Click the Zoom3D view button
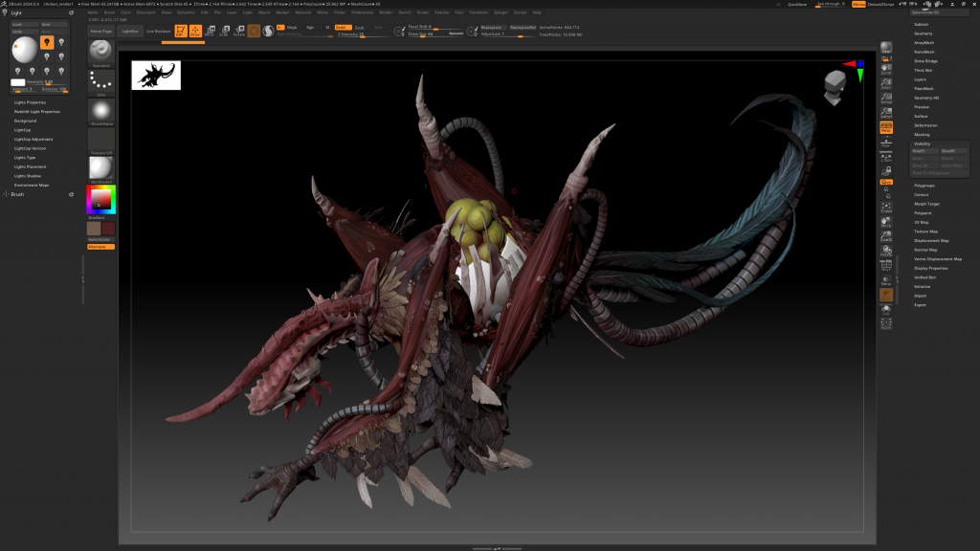980x551 pixels. (x=886, y=236)
